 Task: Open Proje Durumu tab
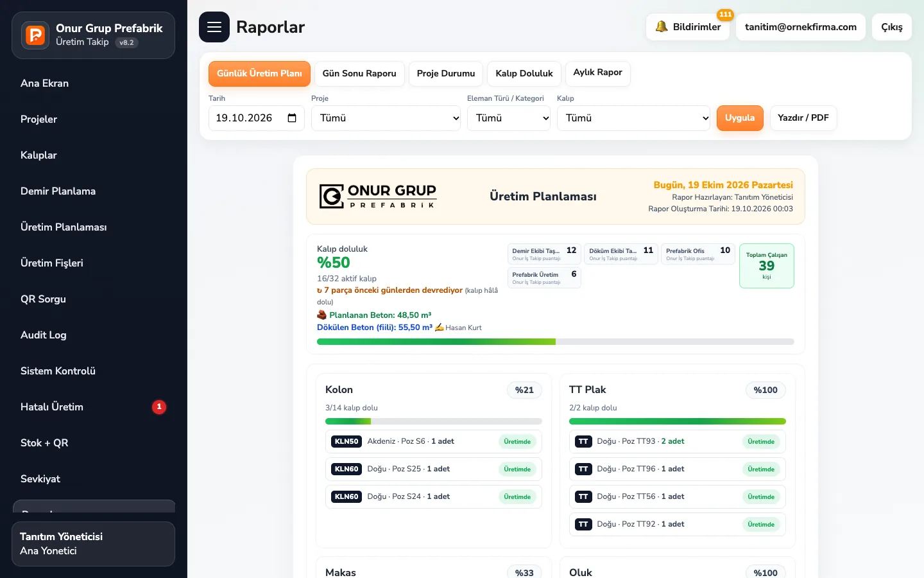point(446,74)
